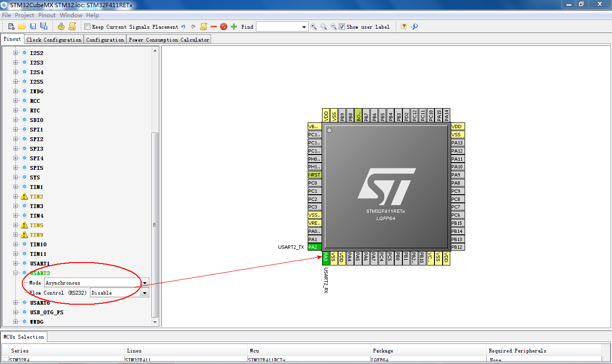612x364 pixels.
Task: Click the Package column header
Action: coord(428,351)
